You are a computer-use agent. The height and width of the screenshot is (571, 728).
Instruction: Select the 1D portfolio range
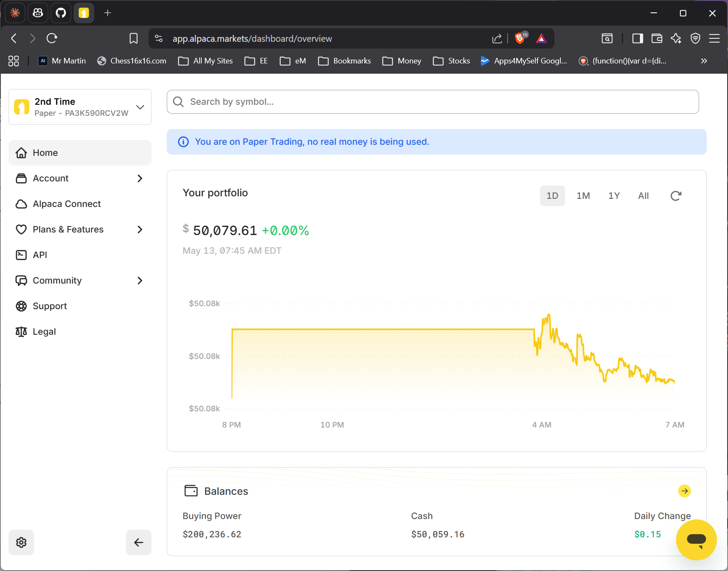coord(552,196)
